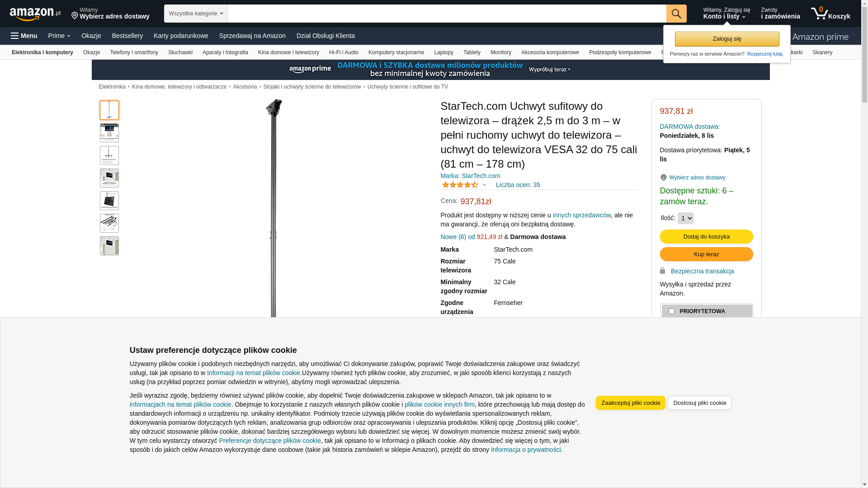Click the Amazon Prime banner logo
This screenshot has width=868, height=488.
[x=310, y=69]
